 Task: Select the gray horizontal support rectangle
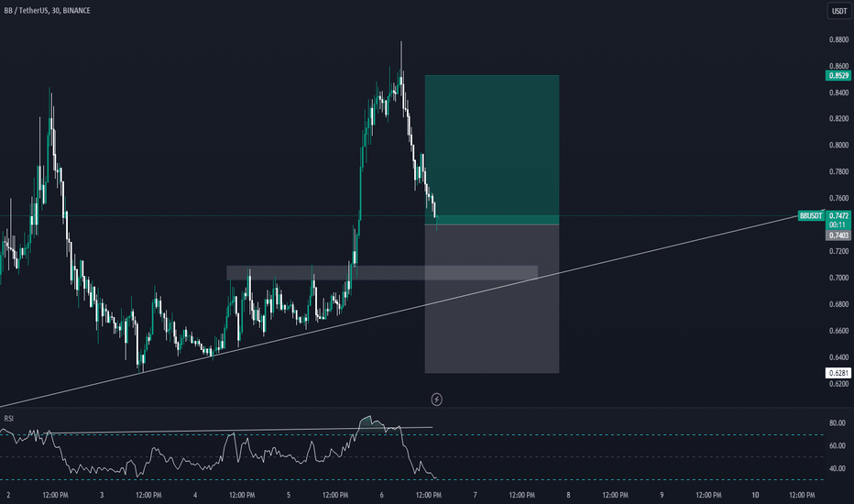tap(382, 273)
